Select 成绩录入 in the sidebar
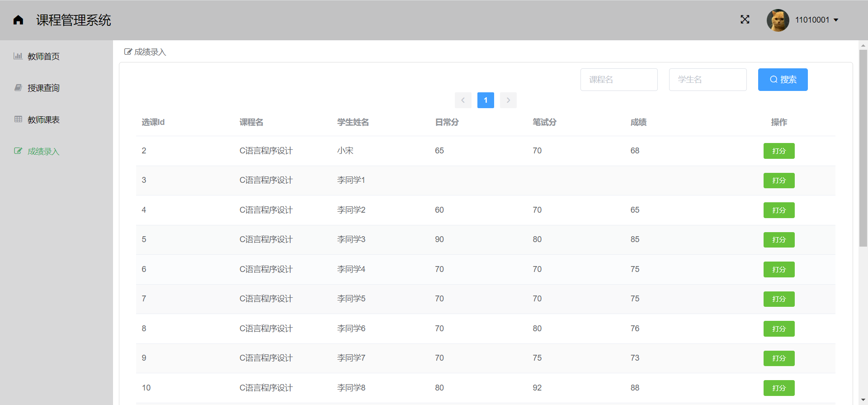 click(43, 152)
